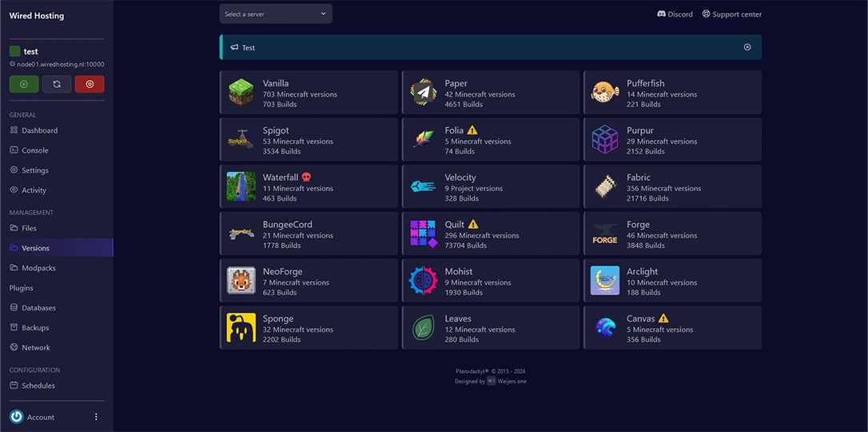Click the Paper card title

456,83
